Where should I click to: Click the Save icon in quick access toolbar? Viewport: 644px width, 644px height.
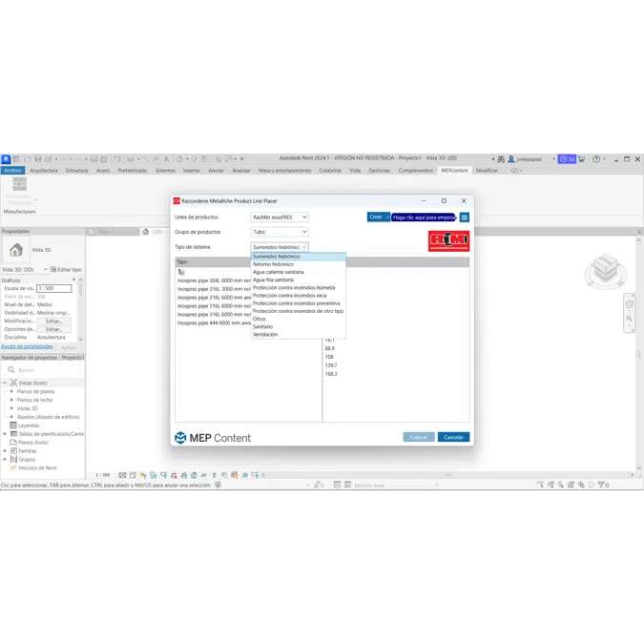pyautogui.click(x=38, y=159)
